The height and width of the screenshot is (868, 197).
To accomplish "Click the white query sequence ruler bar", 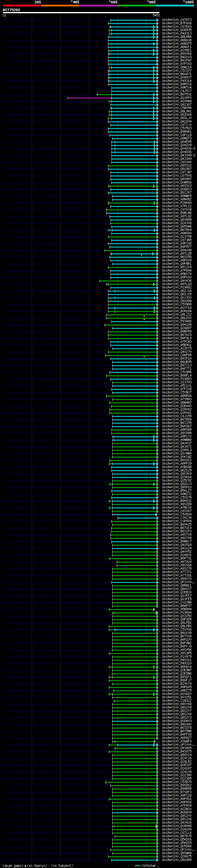I will pyautogui.click(x=81, y=13).
